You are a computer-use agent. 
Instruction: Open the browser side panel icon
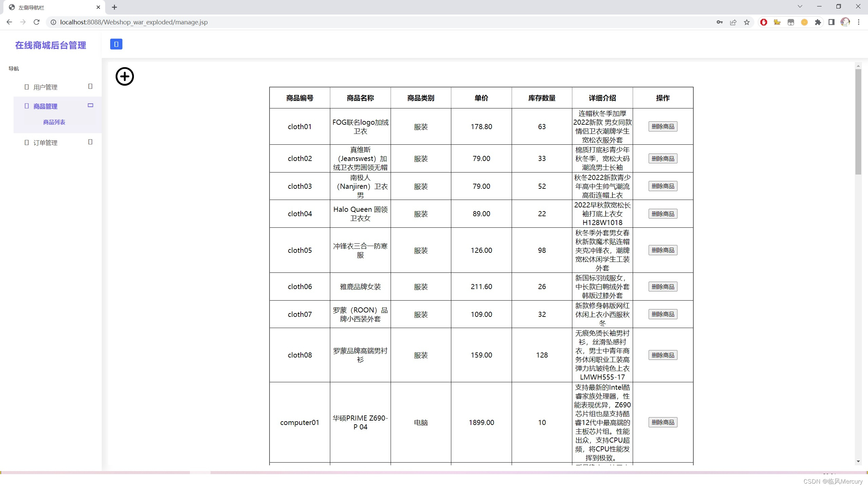(831, 22)
